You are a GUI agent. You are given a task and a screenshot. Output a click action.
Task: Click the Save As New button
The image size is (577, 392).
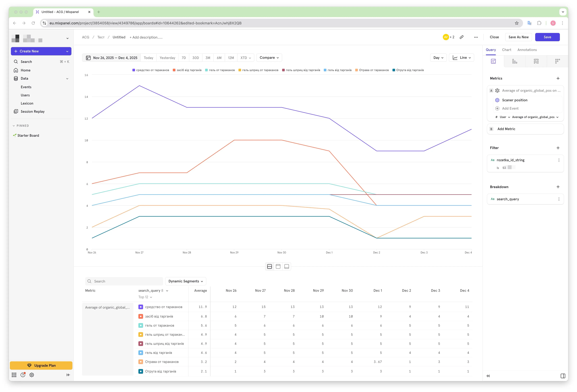point(518,37)
